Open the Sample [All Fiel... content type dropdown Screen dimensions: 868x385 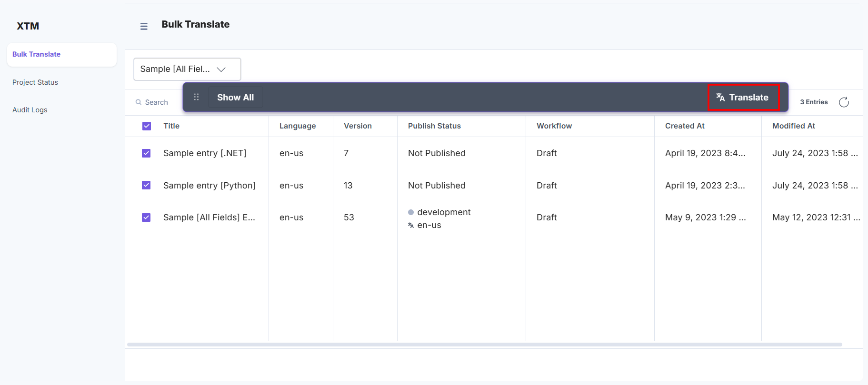pyautogui.click(x=187, y=69)
